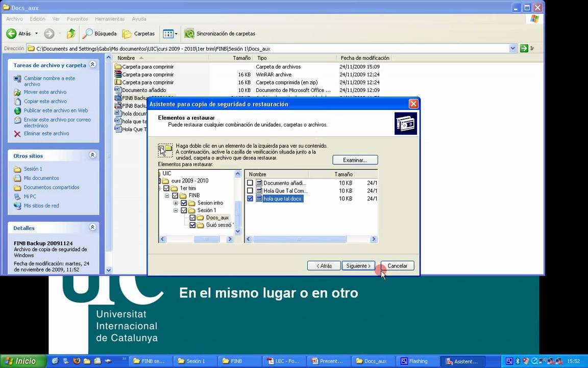Click the WinRAR archive file icon
Image resolution: width=588 pixels, height=368 pixels.
(x=118, y=74)
